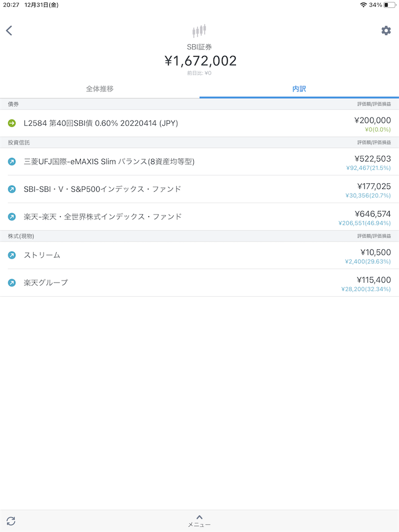The width and height of the screenshot is (399, 532).
Task: Tap the ¥30,356(20.7%) gain figure
Action: (368, 195)
